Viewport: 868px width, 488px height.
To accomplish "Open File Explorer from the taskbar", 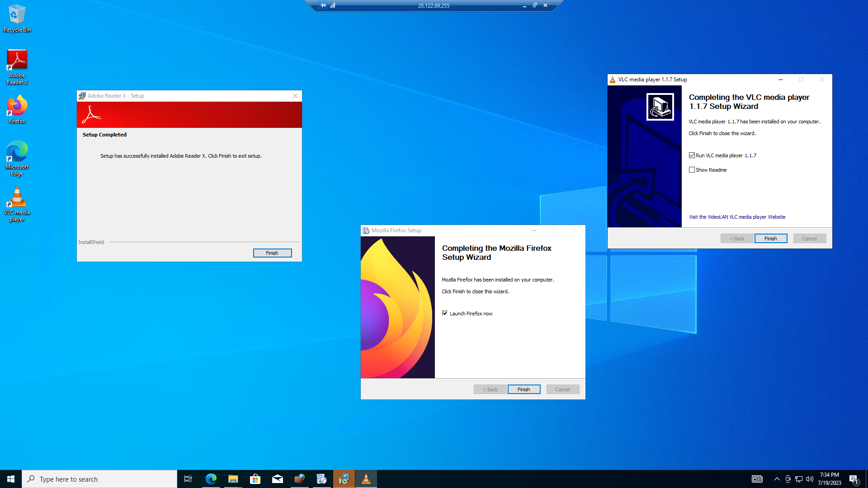I will coord(233,479).
